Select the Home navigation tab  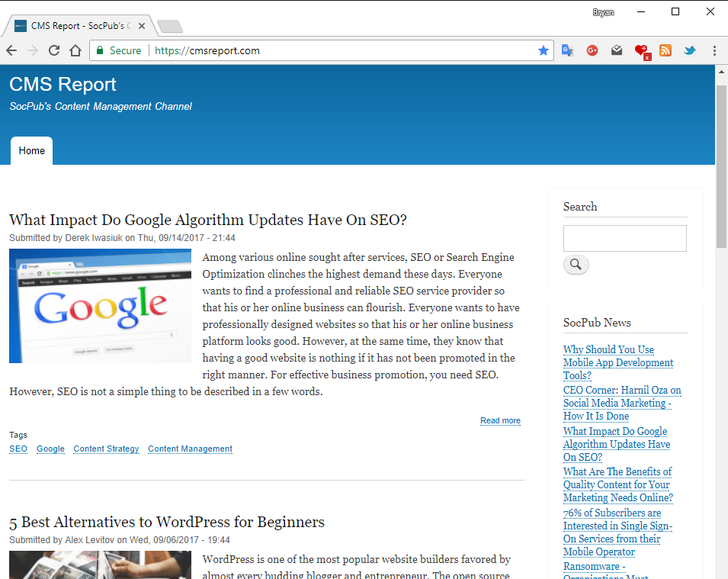coord(31,150)
